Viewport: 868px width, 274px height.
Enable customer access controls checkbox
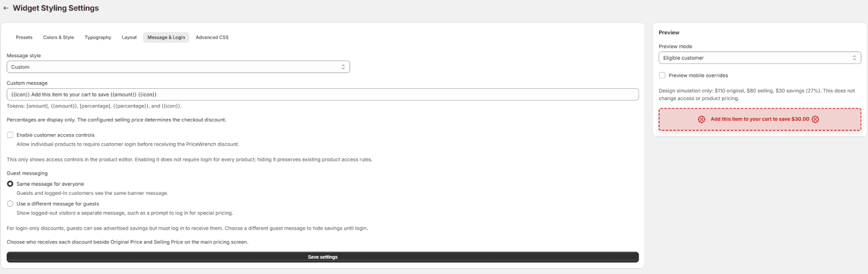(10, 135)
